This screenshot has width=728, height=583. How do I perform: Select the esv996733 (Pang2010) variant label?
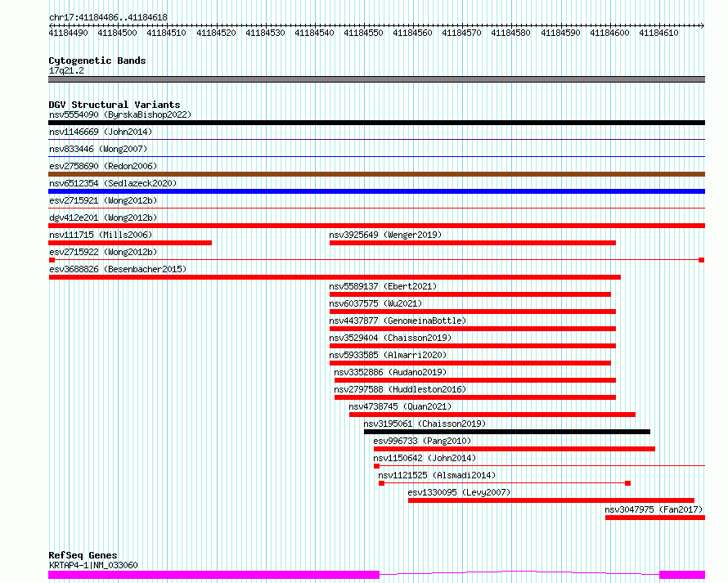coord(422,441)
